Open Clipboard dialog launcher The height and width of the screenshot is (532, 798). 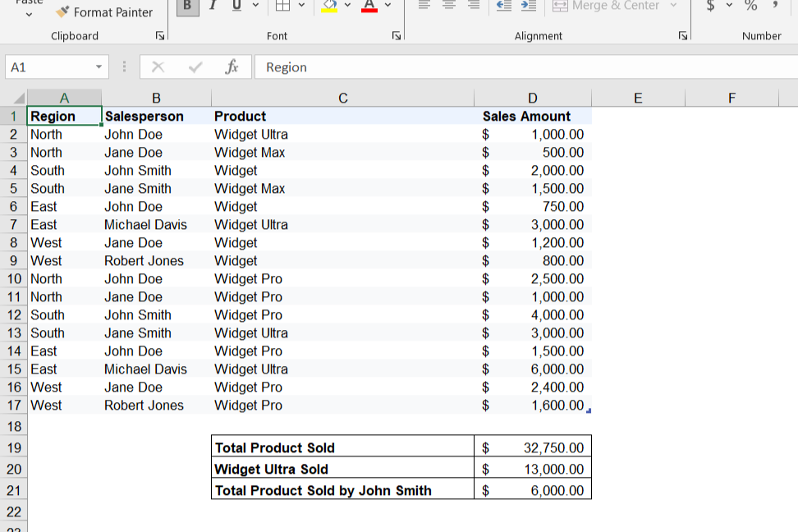[x=160, y=35]
